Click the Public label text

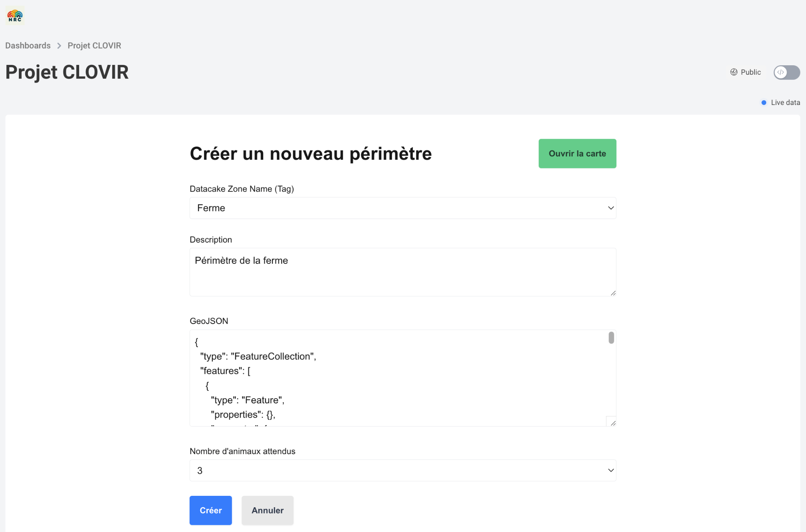click(x=751, y=72)
